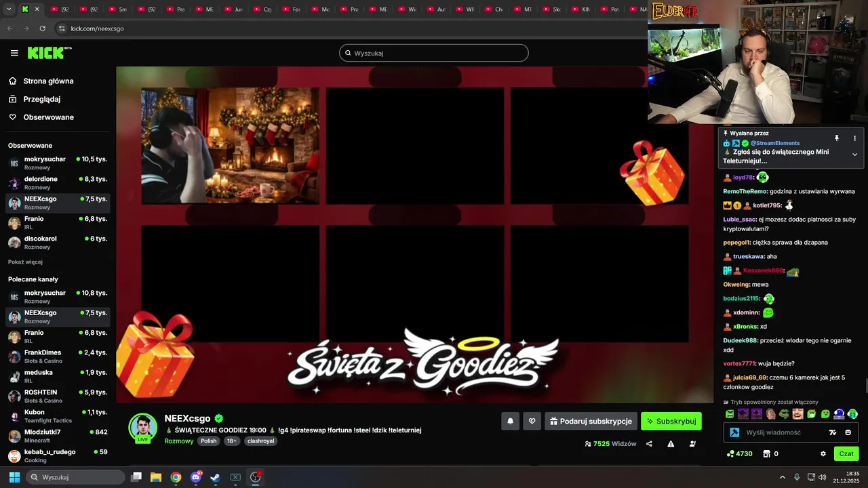
Task: Click the taskbar Wyszukaj search box
Action: 76,477
